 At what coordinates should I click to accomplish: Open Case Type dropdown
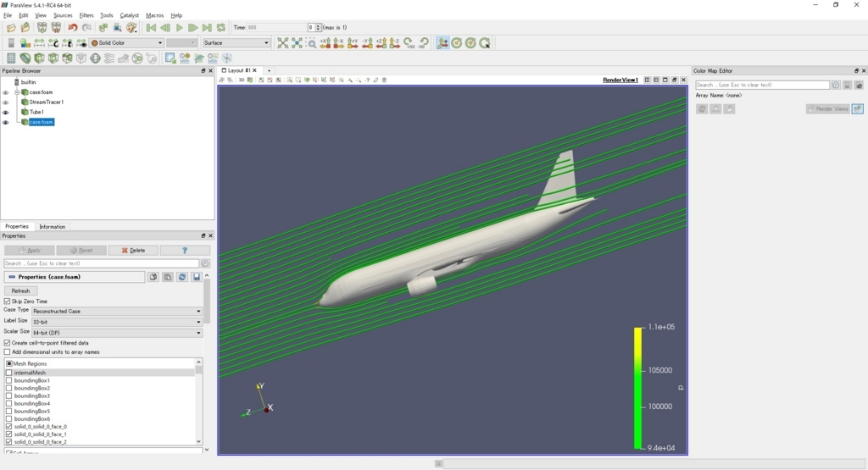[x=117, y=312]
